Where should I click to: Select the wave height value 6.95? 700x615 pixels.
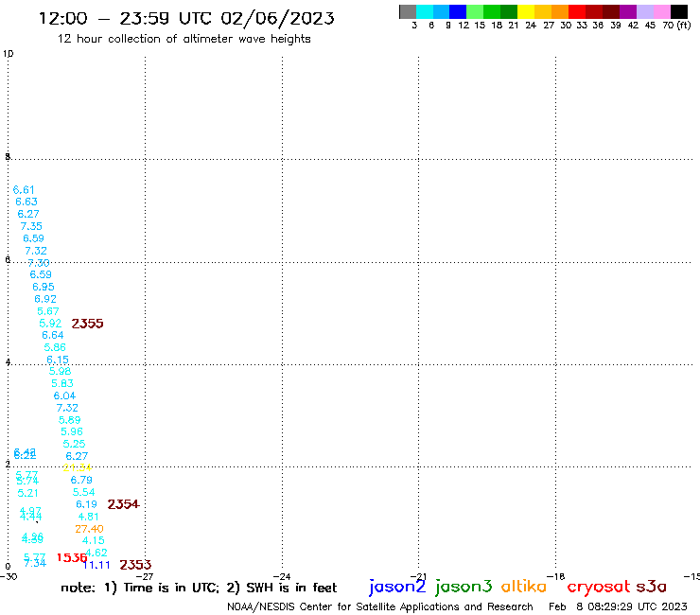(x=44, y=287)
